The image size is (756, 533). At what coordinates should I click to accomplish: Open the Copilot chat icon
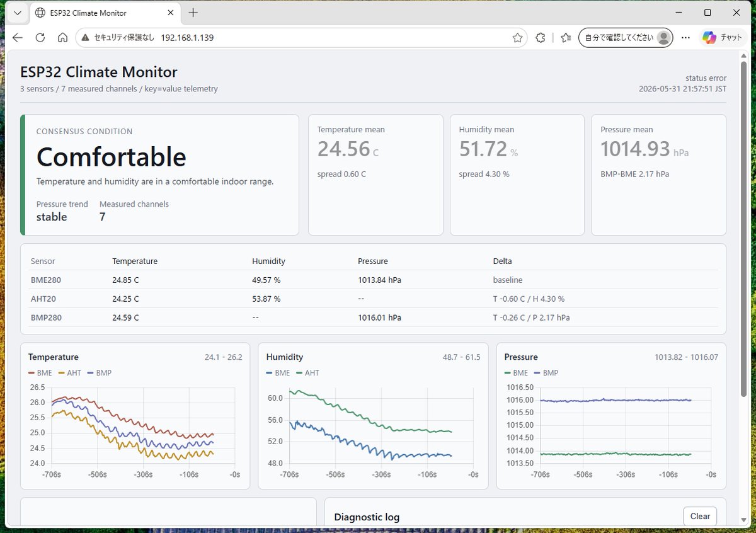pos(722,38)
